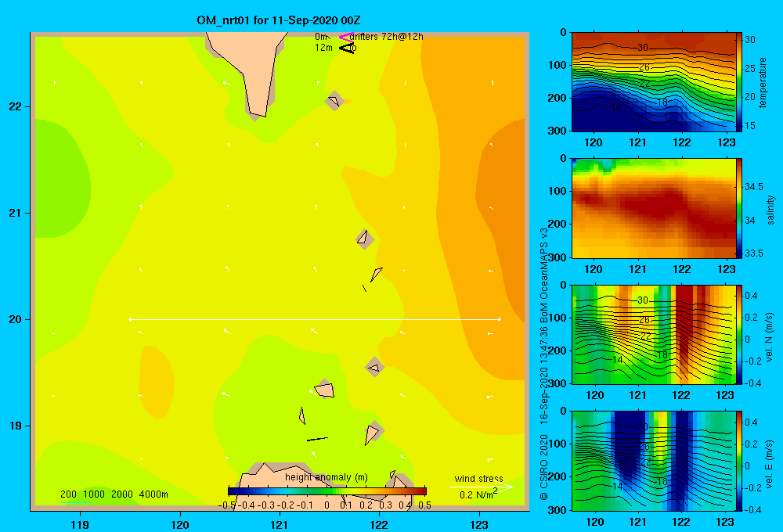The height and width of the screenshot is (532, 783).
Task: Click the '15' tick on temperature color bar
Action: click(x=750, y=126)
